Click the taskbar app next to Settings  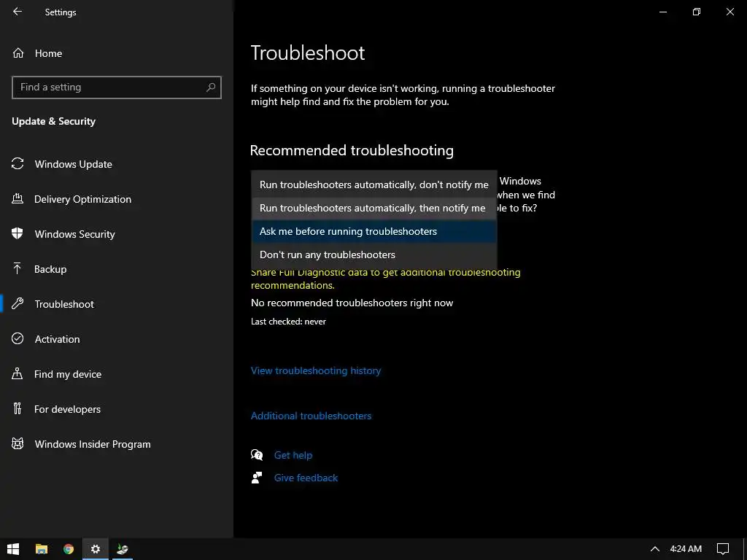[123, 549]
